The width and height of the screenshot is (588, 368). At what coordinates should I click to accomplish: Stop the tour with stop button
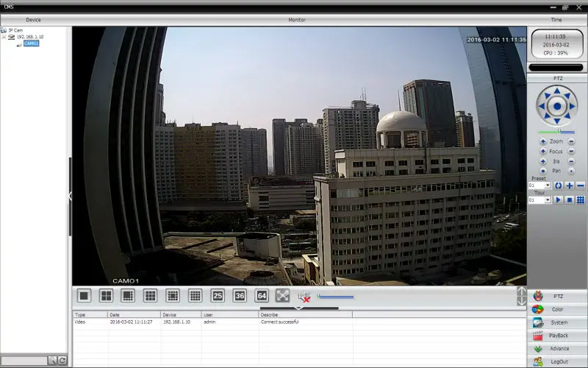(569, 200)
